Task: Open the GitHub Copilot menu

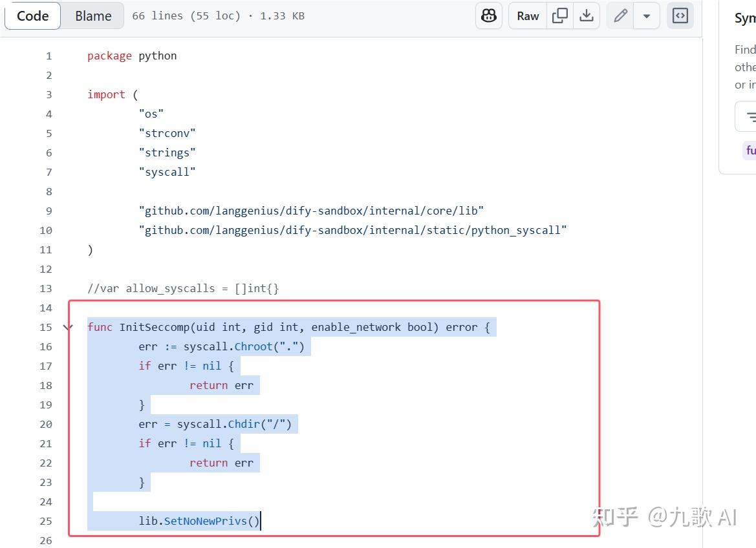Action: click(x=488, y=16)
